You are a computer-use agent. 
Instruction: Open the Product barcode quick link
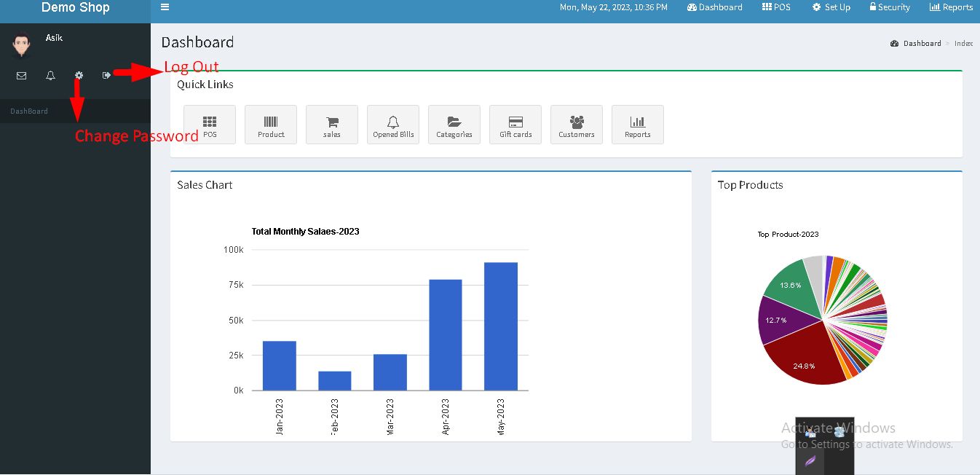pos(271,125)
